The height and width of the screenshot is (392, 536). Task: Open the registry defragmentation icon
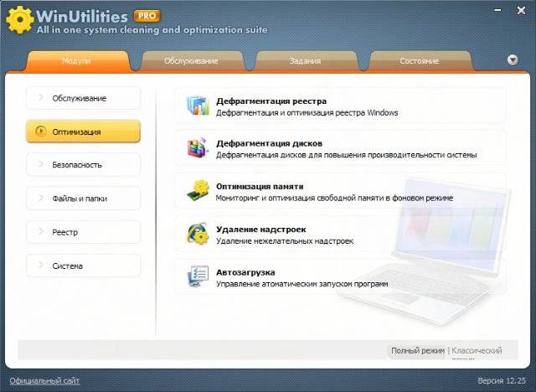[198, 106]
